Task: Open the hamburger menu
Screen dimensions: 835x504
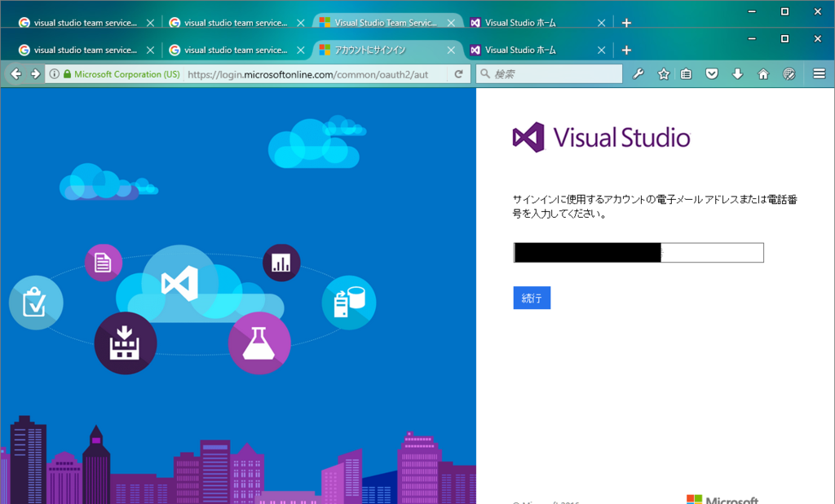Action: click(819, 74)
